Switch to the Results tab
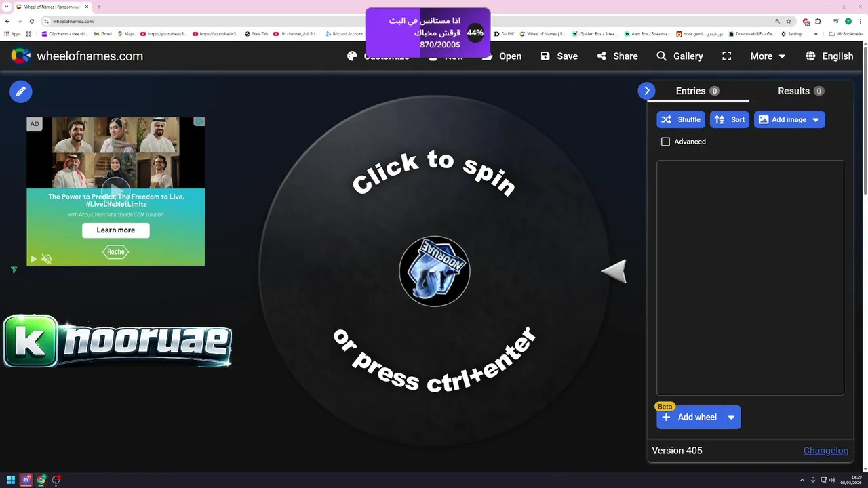 (801, 91)
